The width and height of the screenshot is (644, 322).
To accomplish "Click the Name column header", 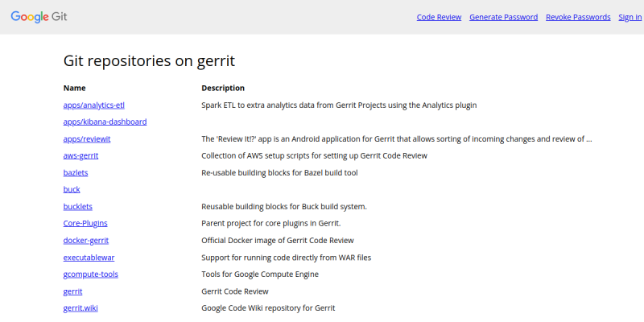I will click(74, 88).
